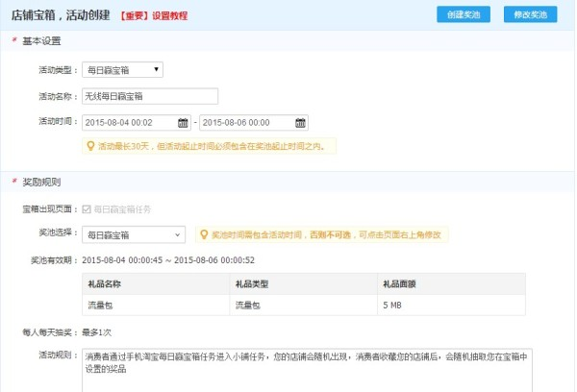Toggle the 每日藏宝箱任务 checkbox

point(87,209)
